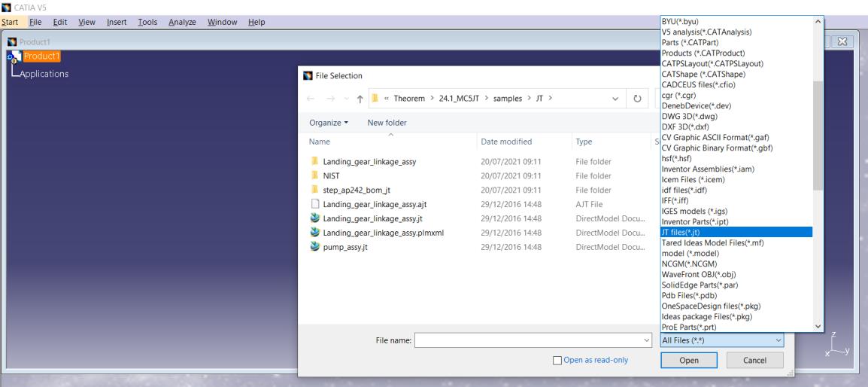
Task: Click samples in the path breadcrumb
Action: click(x=508, y=98)
